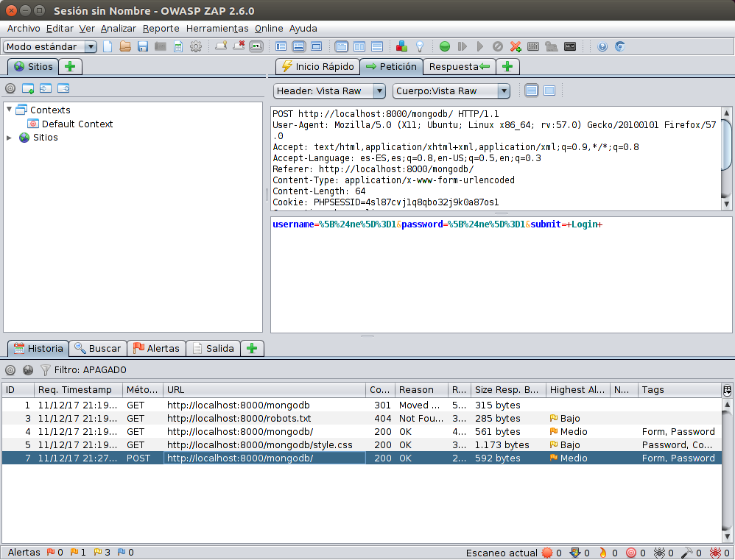
Task: Toggle the pressed split header-body view button
Action: [x=532, y=91]
